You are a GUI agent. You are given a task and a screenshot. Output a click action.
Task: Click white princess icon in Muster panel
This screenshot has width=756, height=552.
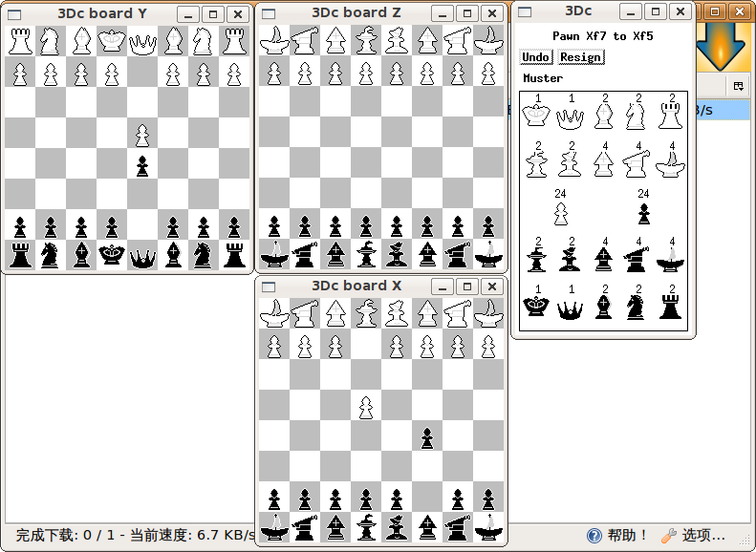point(570,163)
